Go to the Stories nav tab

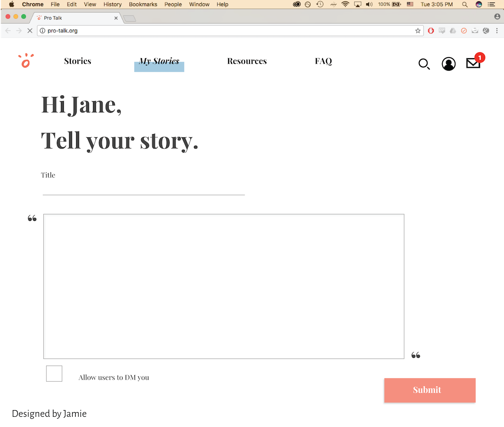pyautogui.click(x=77, y=61)
